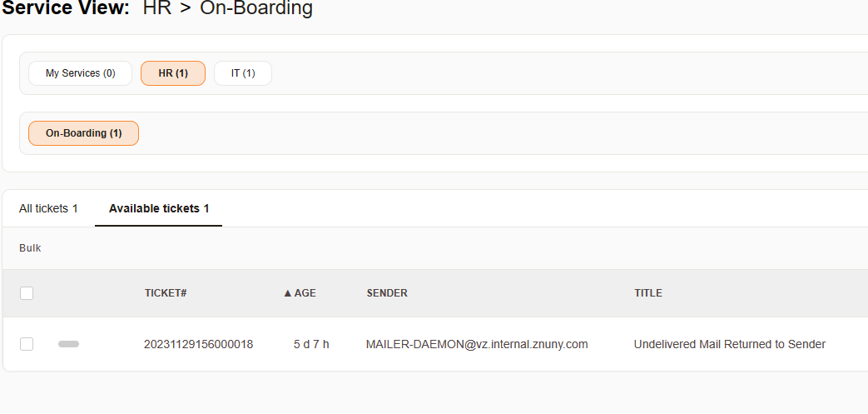The image size is (868, 414).
Task: Check the box for ticket 20231129156000018
Action: pyautogui.click(x=27, y=344)
